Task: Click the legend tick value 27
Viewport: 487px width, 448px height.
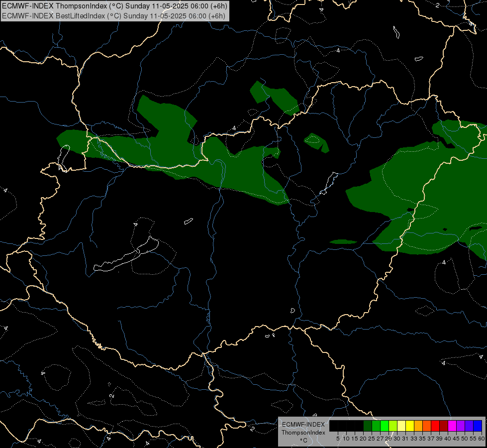Action: coord(380,439)
